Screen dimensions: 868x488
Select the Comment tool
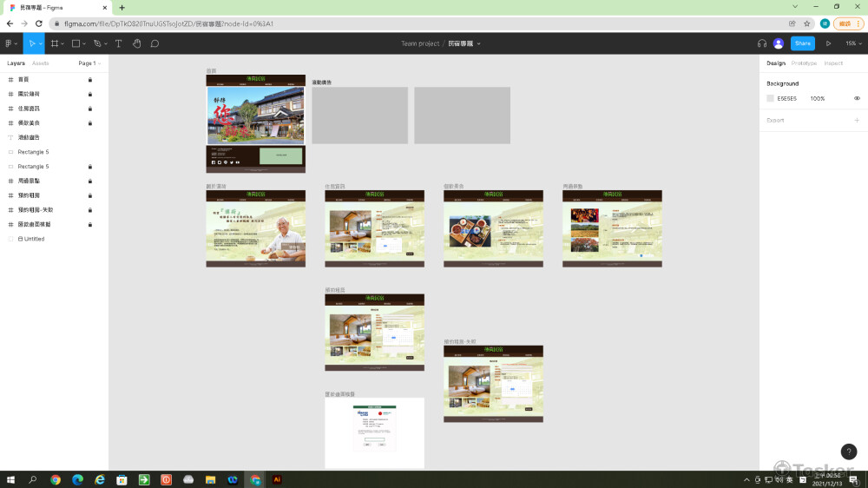(x=155, y=43)
